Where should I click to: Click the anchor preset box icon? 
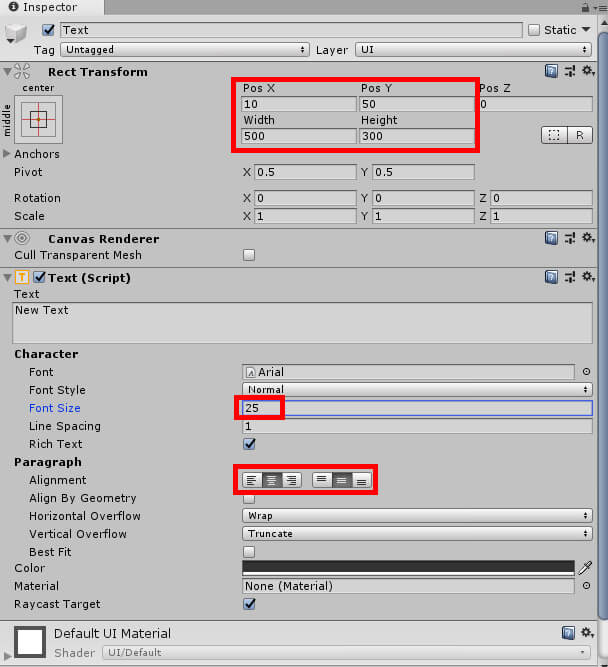click(x=38, y=120)
